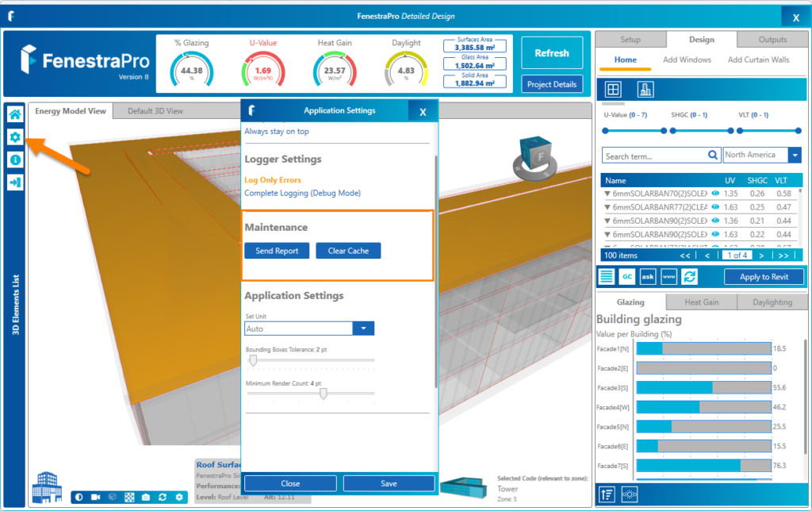Click the GC icon button

coord(627,276)
